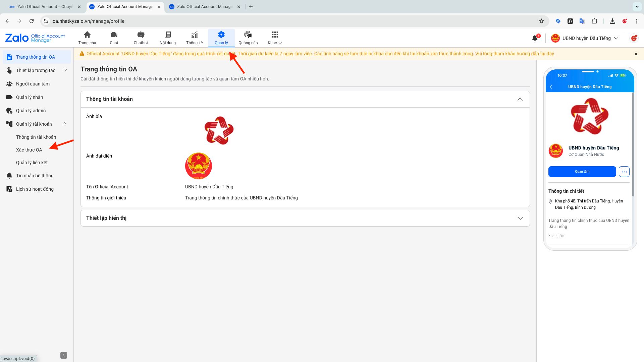Image resolution: width=644 pixels, height=362 pixels.
Task: Open Trang chủ home icon
Action: pyautogui.click(x=87, y=38)
